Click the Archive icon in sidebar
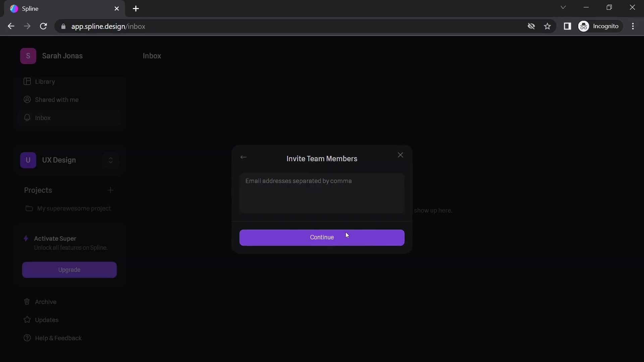 tap(27, 301)
